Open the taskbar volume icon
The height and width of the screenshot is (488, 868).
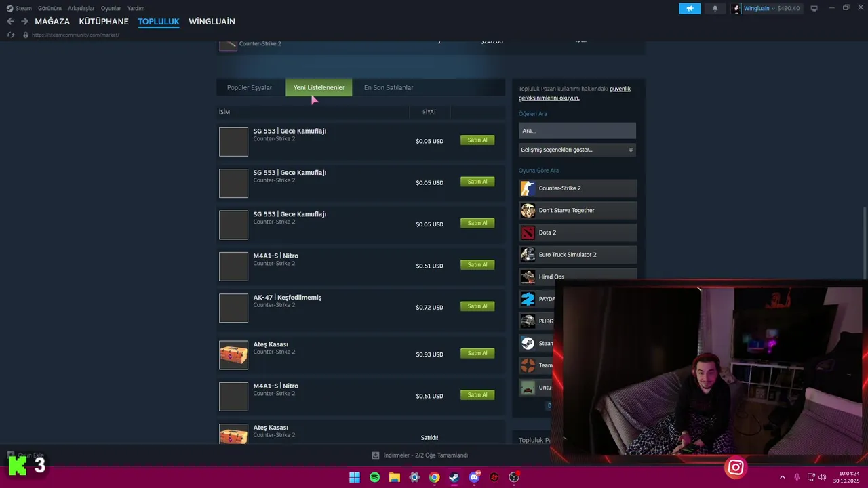pyautogui.click(x=823, y=477)
